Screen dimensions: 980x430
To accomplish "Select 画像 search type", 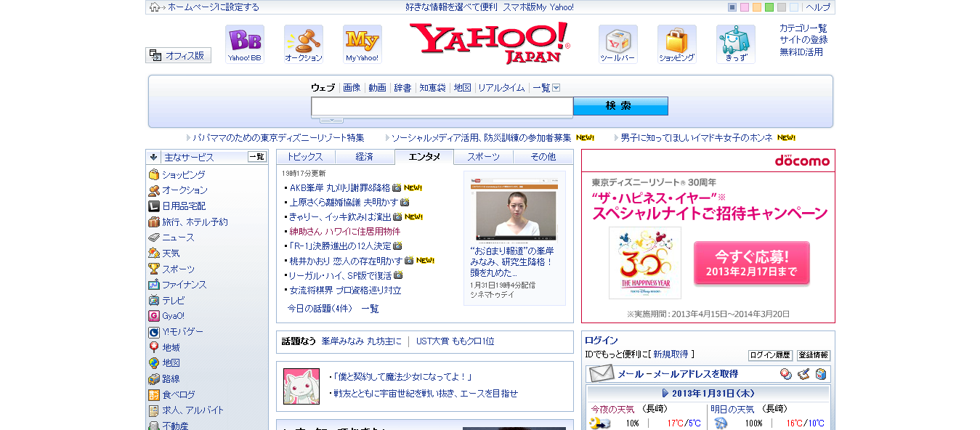I will (352, 88).
